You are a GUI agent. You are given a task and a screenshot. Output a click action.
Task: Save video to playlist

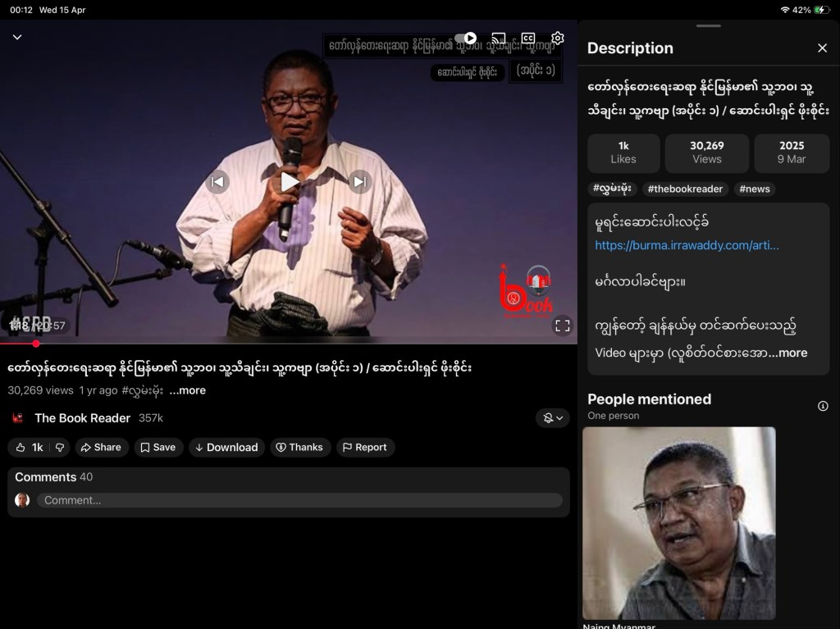coord(157,447)
